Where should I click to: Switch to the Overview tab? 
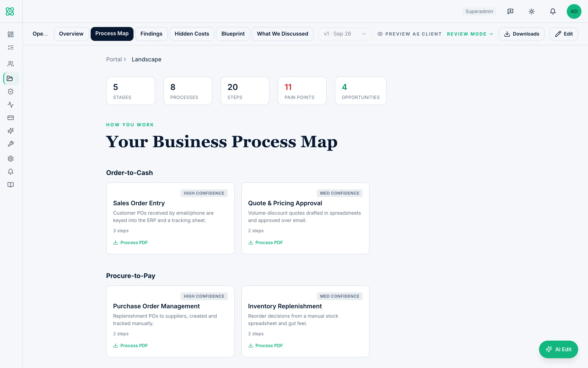coord(71,34)
